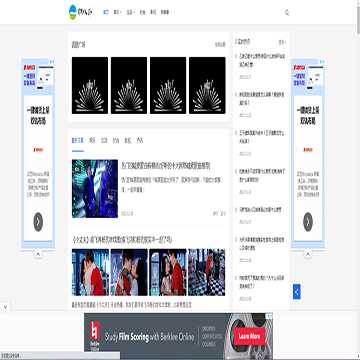Click the AdChoices icon on left ad
360x360 pixels.
pyautogui.click(x=52, y=62)
